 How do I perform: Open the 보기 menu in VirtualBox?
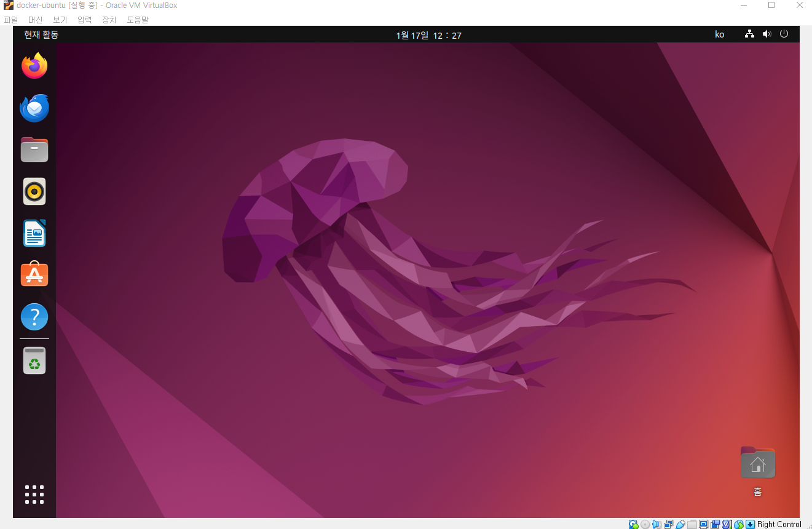pos(60,20)
